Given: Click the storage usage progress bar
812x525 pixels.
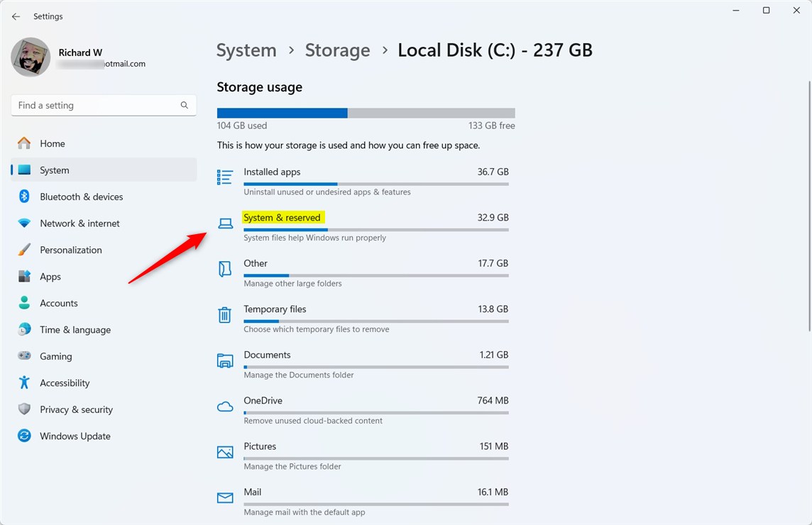Looking at the screenshot, I should click(366, 112).
